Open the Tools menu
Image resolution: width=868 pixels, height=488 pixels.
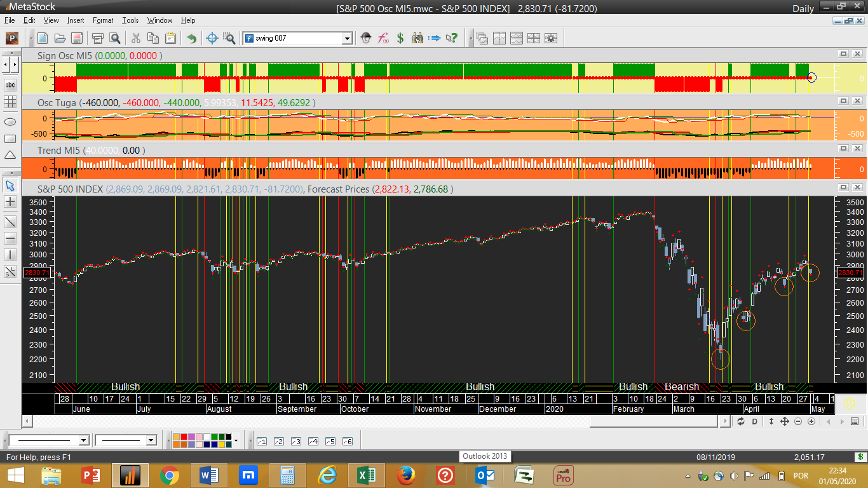tap(130, 20)
